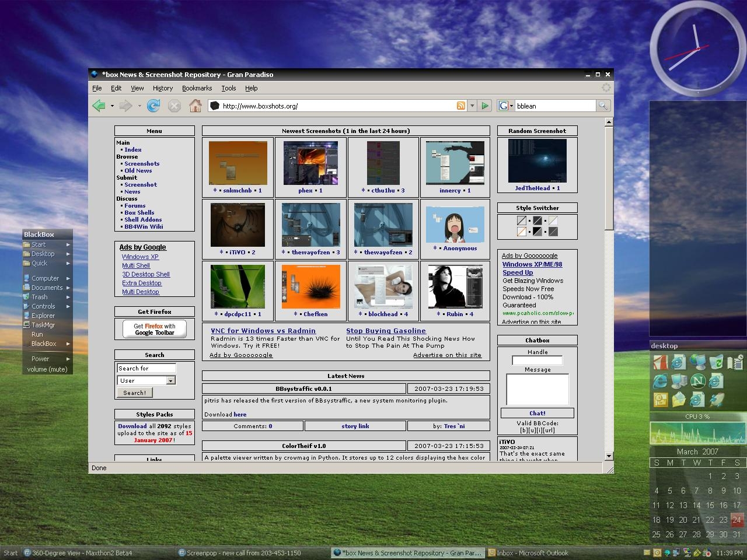Screen dimensions: 747x560
Task: Choose the black-and-grey style swatch in Style Switcher
Action: coord(537,232)
